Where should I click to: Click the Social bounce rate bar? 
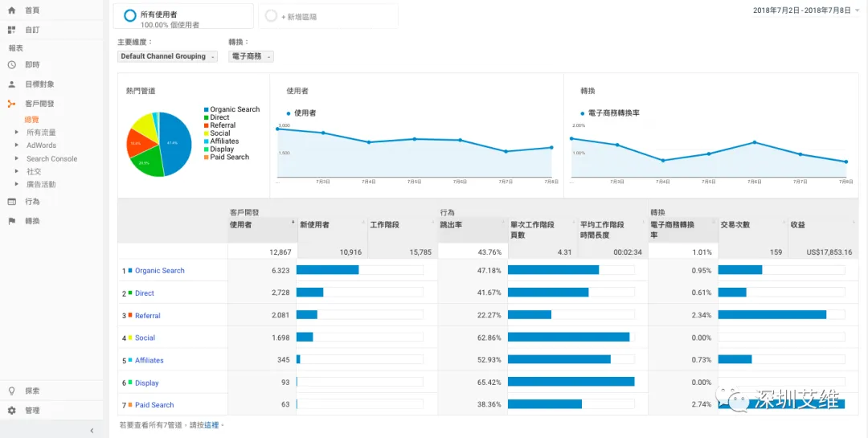[x=568, y=337]
